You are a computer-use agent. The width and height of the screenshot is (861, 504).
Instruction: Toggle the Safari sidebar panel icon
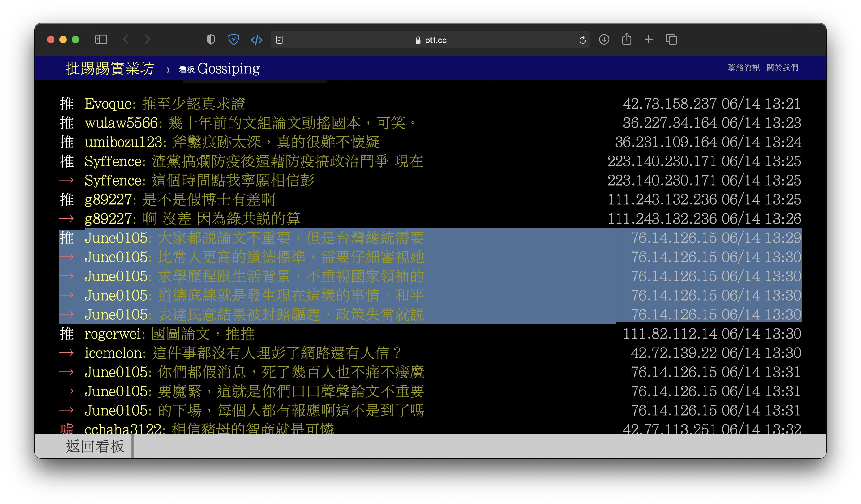tap(101, 40)
